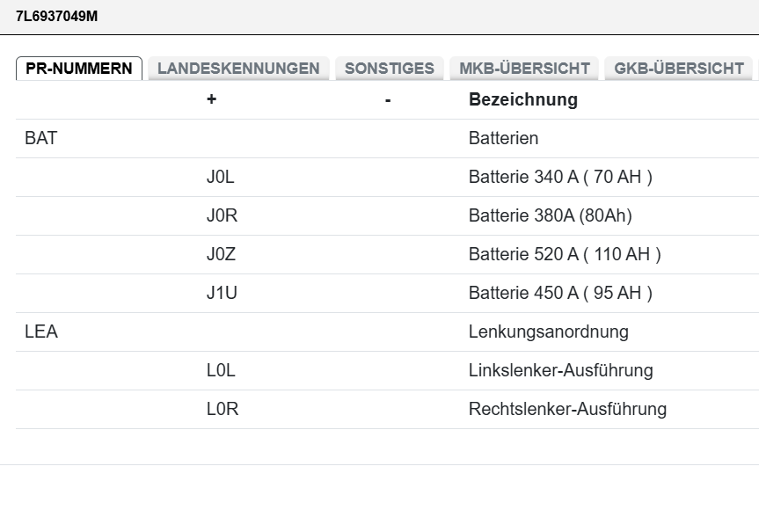The height and width of the screenshot is (532, 759).
Task: Show the GKB-ÜBERSICHT tab
Action: pos(678,69)
